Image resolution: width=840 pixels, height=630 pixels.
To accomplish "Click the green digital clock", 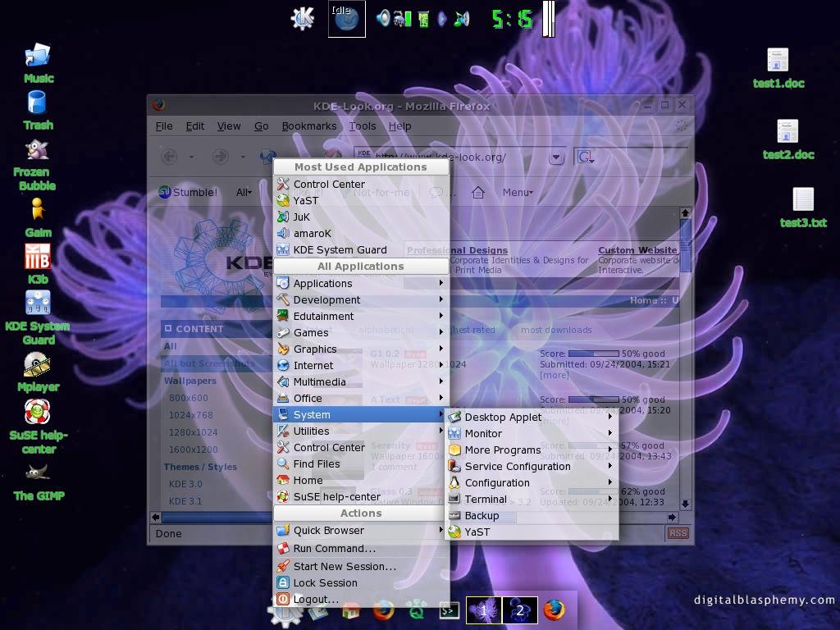I will pyautogui.click(x=512, y=20).
